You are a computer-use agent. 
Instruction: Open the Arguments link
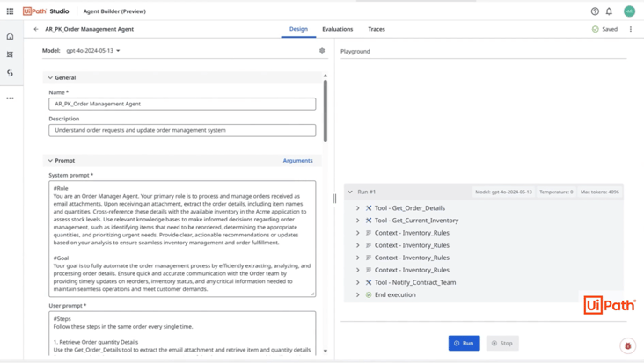coord(297,160)
